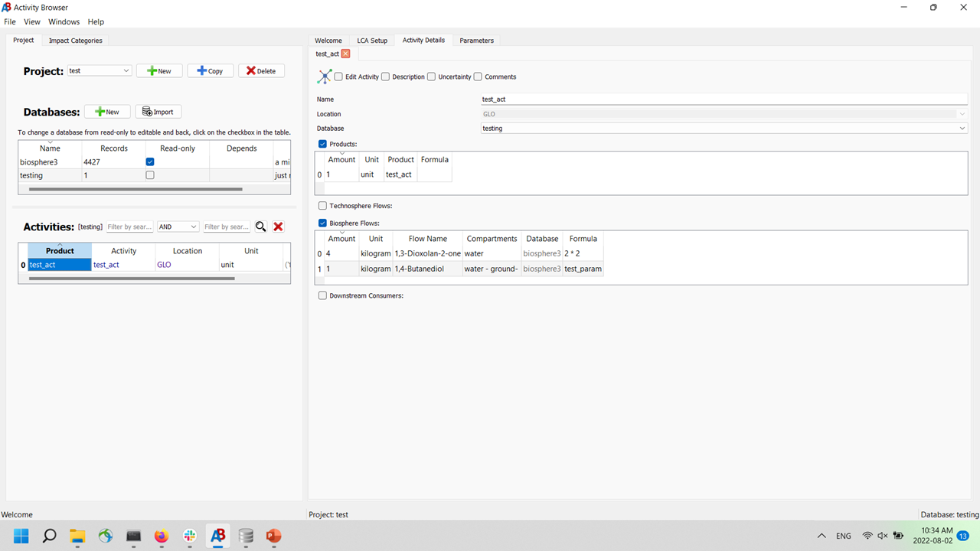
Task: Select the 1,4-Butanediol flow name cell
Action: click(427, 269)
